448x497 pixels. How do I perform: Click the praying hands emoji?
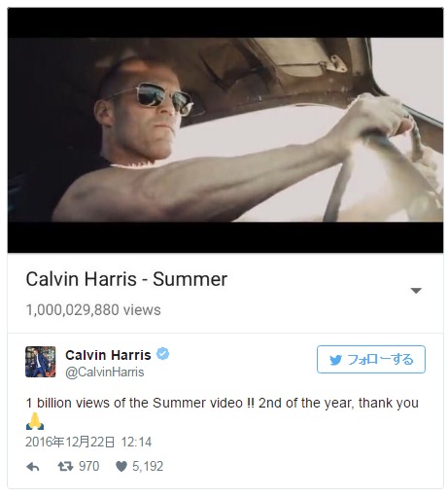pos(35,421)
